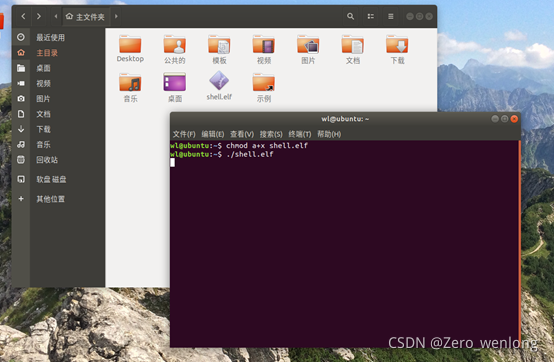Click the home icon in sidebar

[21, 53]
